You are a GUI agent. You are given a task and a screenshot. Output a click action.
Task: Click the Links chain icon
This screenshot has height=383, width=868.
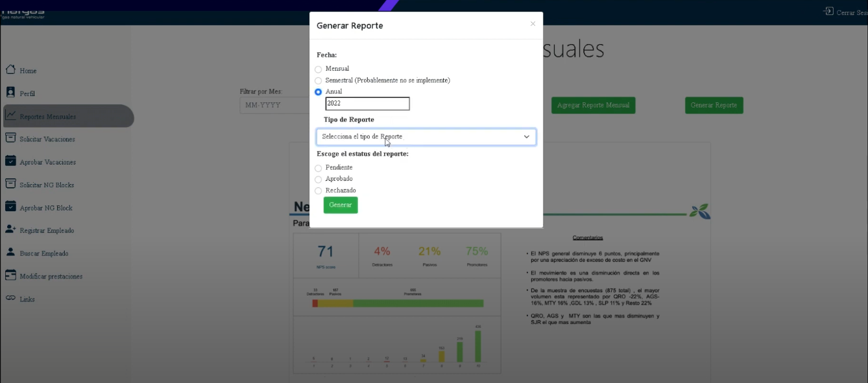click(x=10, y=299)
